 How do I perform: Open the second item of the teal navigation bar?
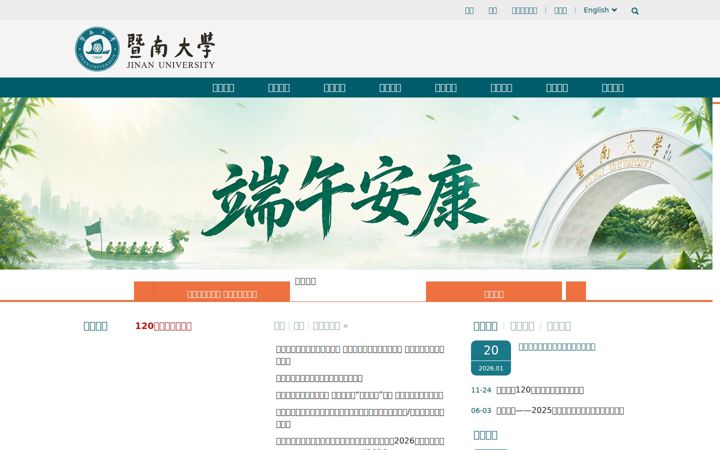(x=279, y=88)
